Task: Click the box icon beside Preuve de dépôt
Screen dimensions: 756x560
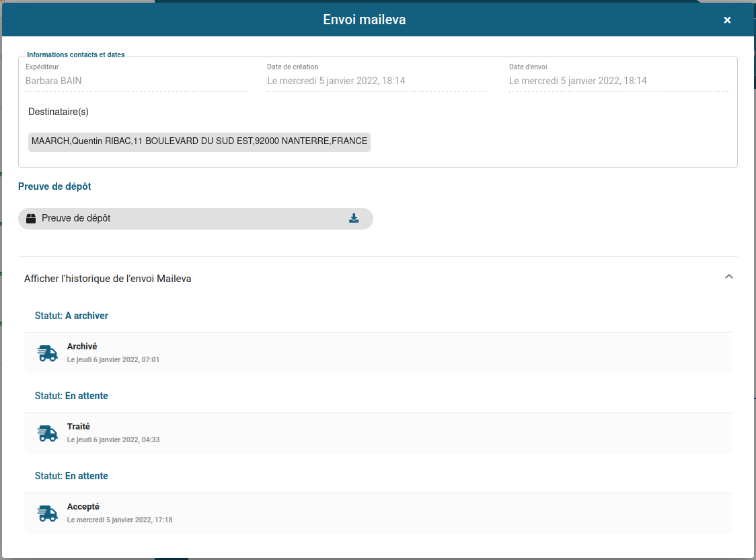Action: pyautogui.click(x=30, y=219)
